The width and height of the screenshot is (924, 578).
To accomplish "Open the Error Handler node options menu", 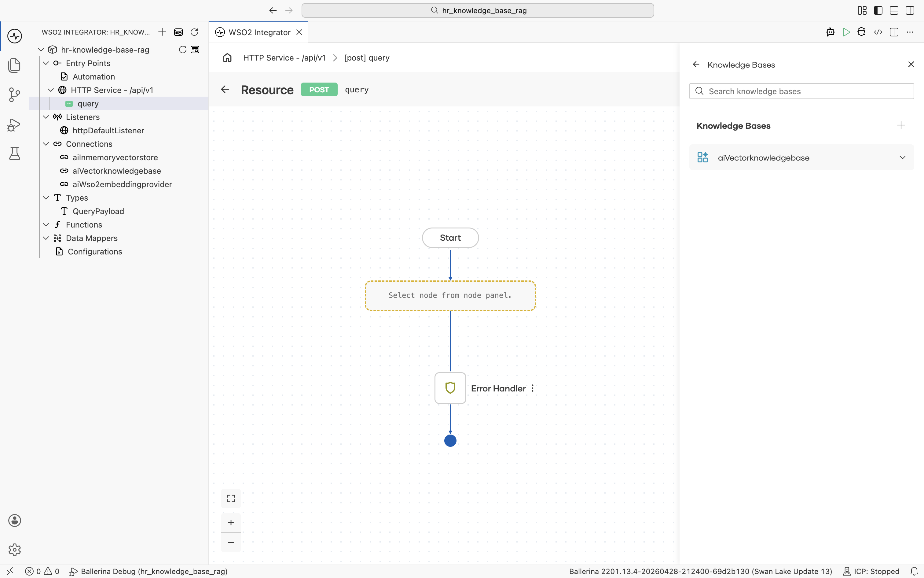I will pos(533,388).
